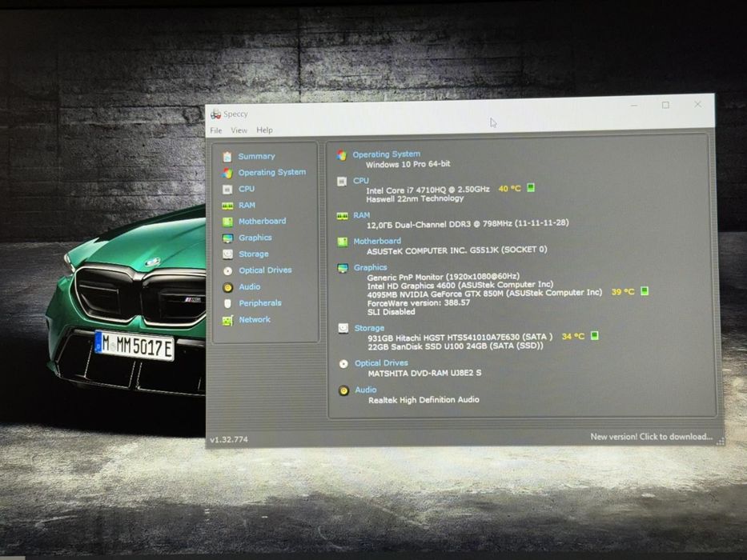747x560 pixels.
Task: Click Storage heading link in summary panel
Action: [369, 328]
